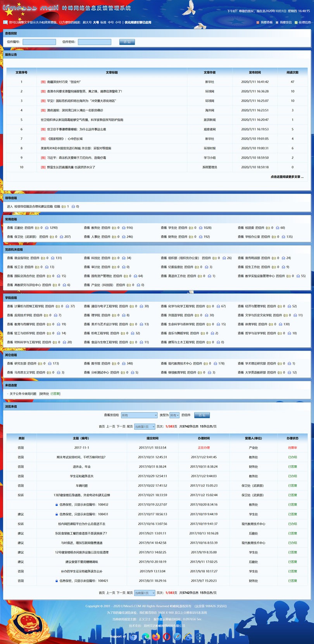This screenshot has height=644, width=314.
Task: Click 查看 马克思主义学院 的信件
Action: coord(26,373)
